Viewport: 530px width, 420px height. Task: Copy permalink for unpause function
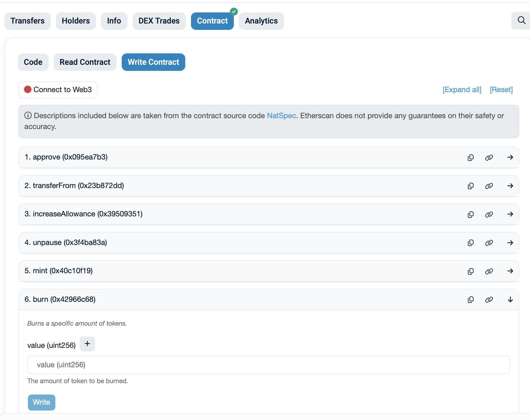click(489, 243)
